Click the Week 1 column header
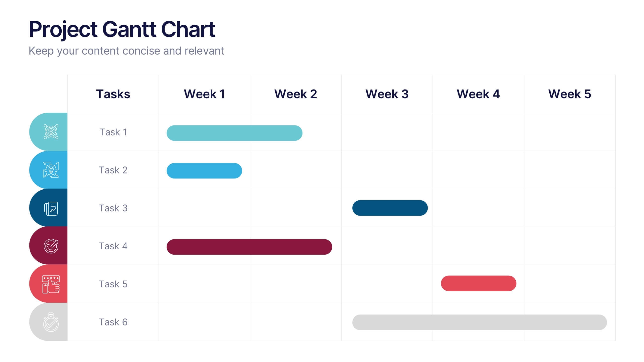Screen dimensions: 644x362 tap(204, 94)
